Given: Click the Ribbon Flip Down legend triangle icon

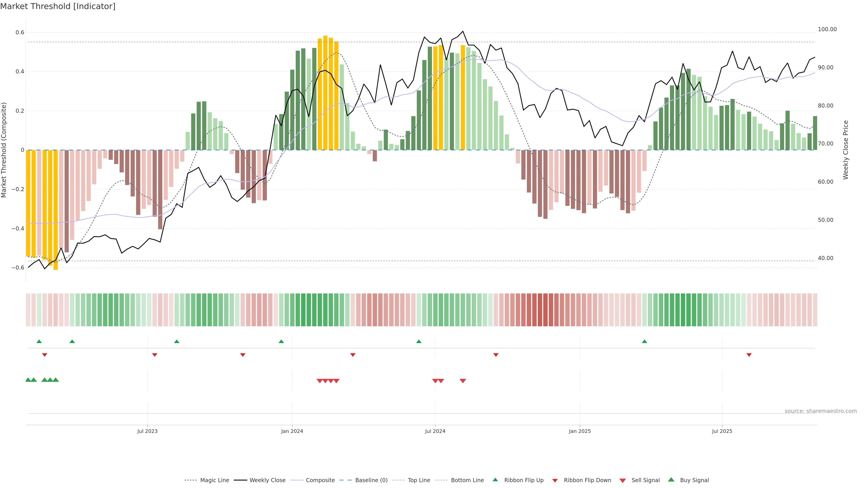Looking at the screenshot, I should pos(555,481).
